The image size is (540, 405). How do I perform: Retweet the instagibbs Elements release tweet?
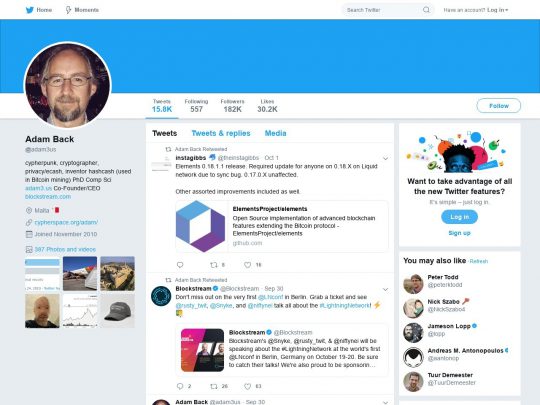coord(214,265)
